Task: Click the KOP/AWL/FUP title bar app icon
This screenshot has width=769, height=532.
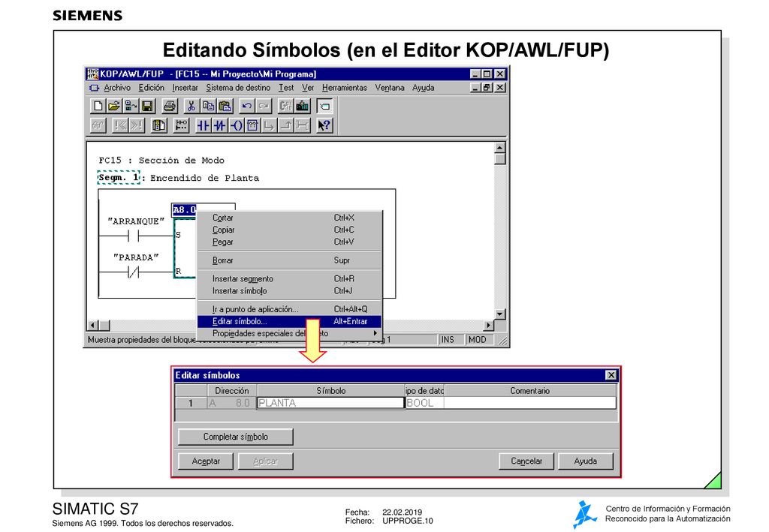Action: pyautogui.click(x=92, y=74)
